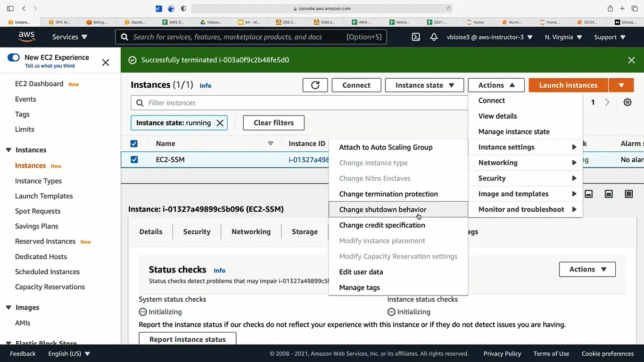Sort by the Name column arrow
The height and width of the screenshot is (362, 644).
click(271, 143)
